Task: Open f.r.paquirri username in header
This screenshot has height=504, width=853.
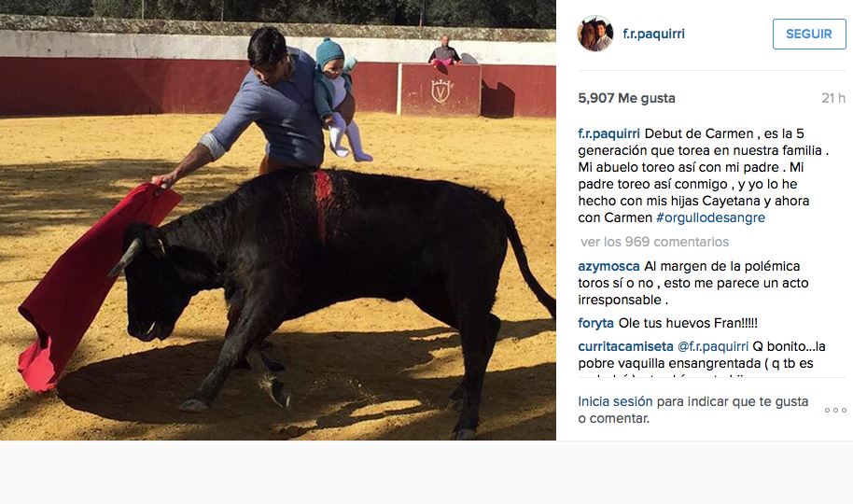Action: tap(653, 34)
